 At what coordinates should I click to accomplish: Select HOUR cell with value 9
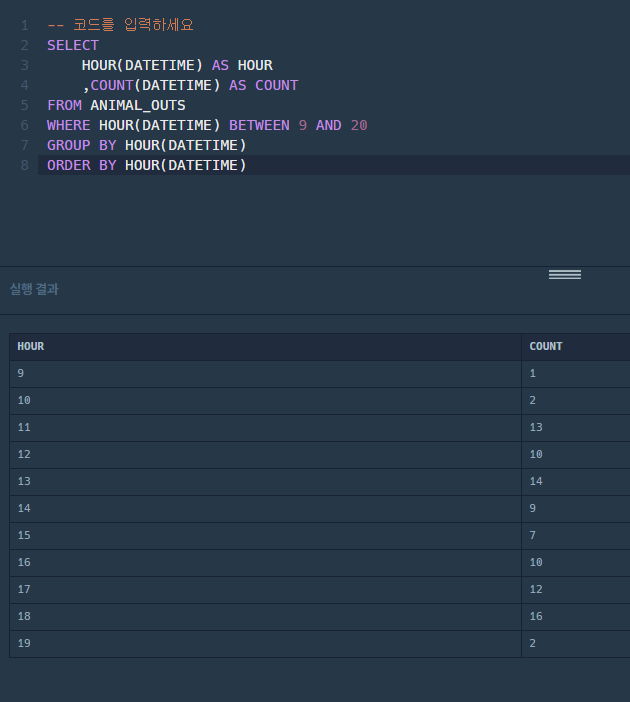pos(265,374)
